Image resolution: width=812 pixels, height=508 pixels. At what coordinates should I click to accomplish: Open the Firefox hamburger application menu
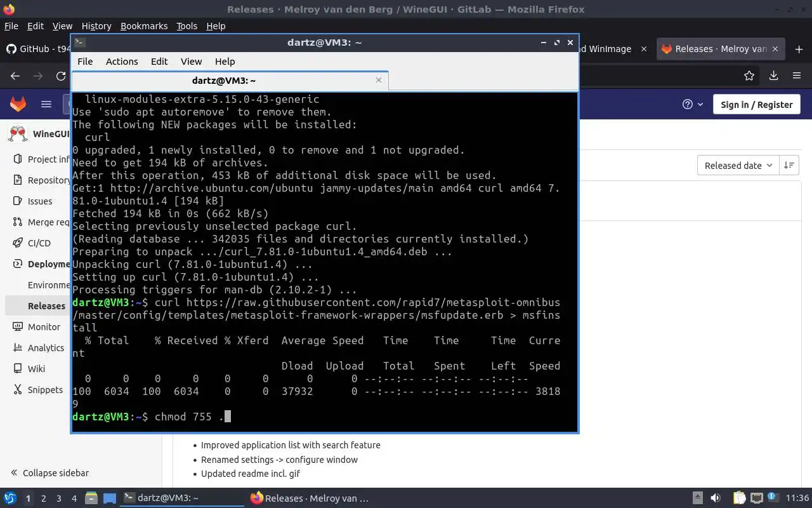pyautogui.click(x=797, y=76)
